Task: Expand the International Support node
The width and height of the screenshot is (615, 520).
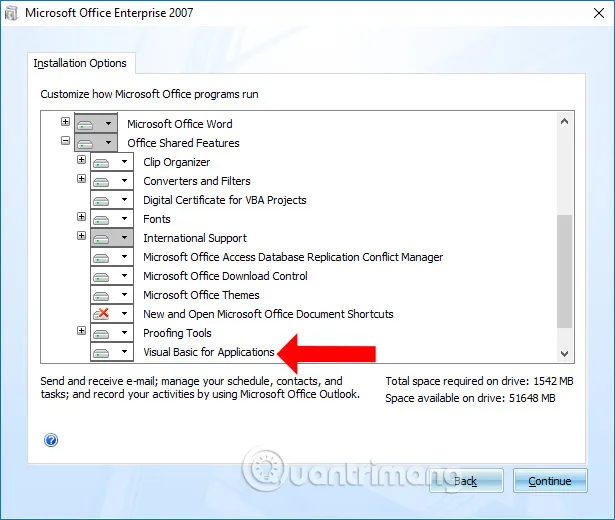Action: click(x=82, y=235)
